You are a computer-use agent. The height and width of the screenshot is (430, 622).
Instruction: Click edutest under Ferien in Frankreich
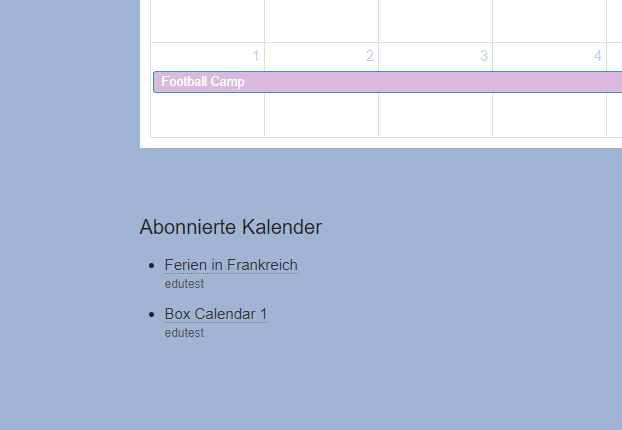click(x=184, y=284)
